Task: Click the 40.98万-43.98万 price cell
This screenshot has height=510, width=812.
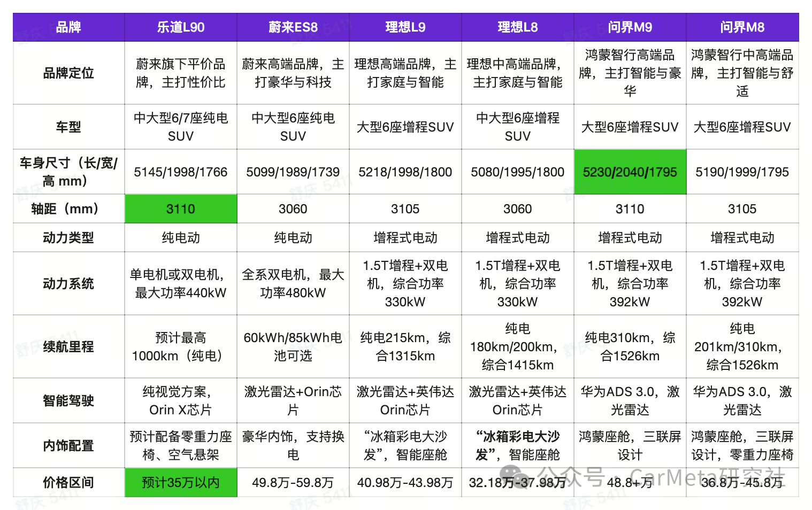Action: [405, 483]
